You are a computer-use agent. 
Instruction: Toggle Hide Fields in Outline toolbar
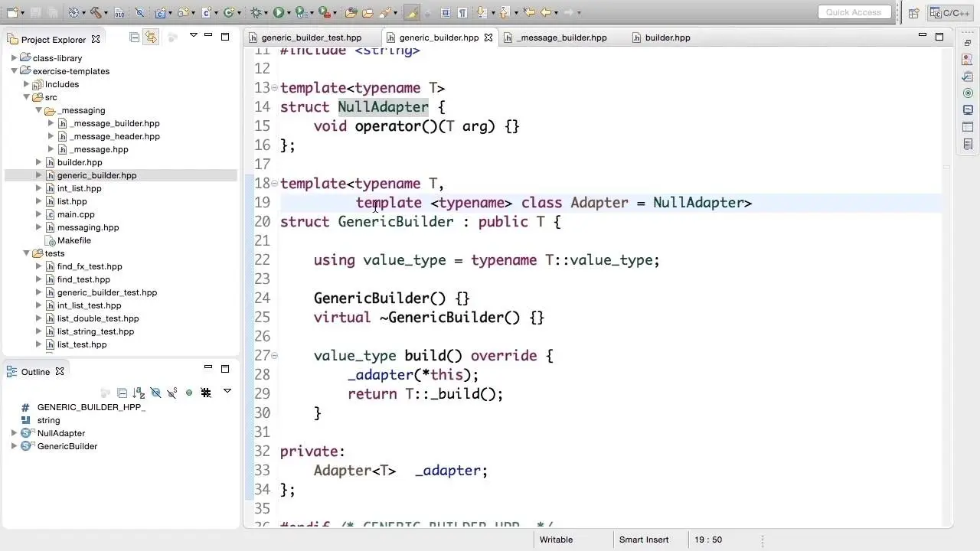155,393
